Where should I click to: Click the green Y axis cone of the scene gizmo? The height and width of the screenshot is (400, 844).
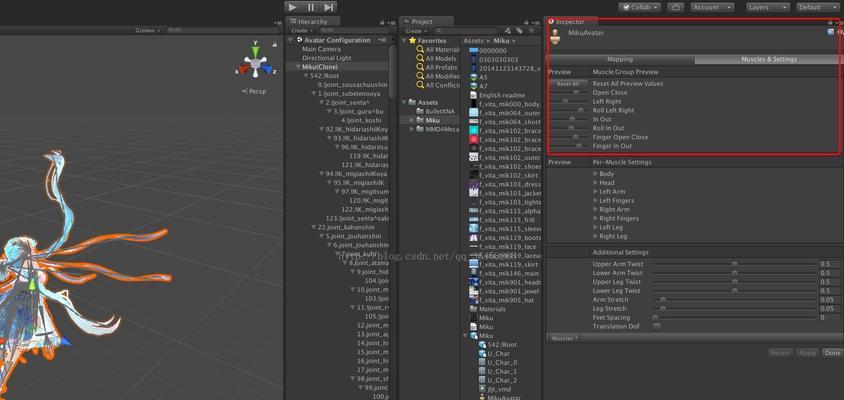click(256, 51)
